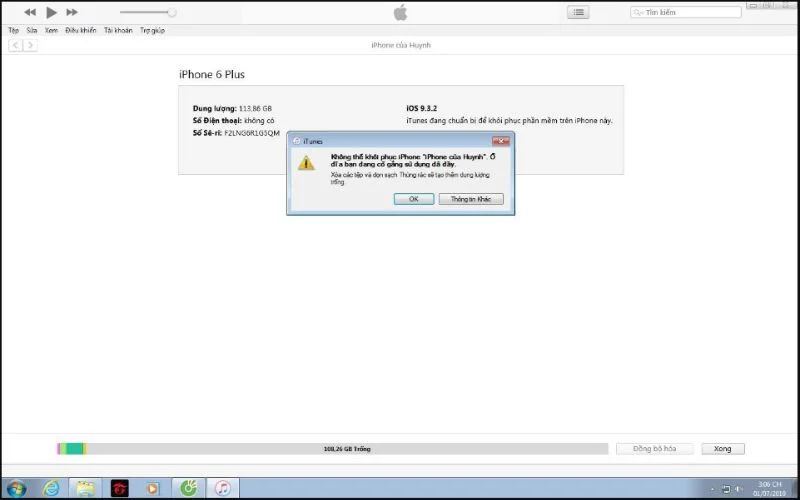
Task: Click the Tìm kiếm search field
Action: [x=686, y=12]
